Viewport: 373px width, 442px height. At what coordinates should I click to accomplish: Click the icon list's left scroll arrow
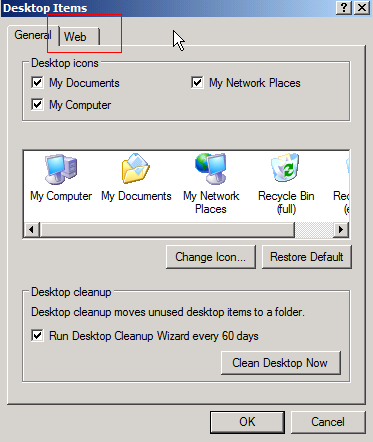32,230
